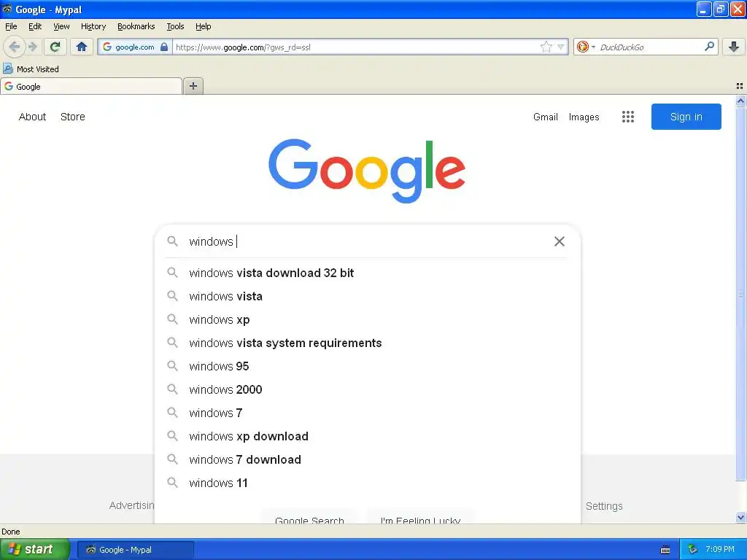Choose the "windows 7 download" suggestion
Viewport: 747px width, 560px height.
(x=368, y=459)
